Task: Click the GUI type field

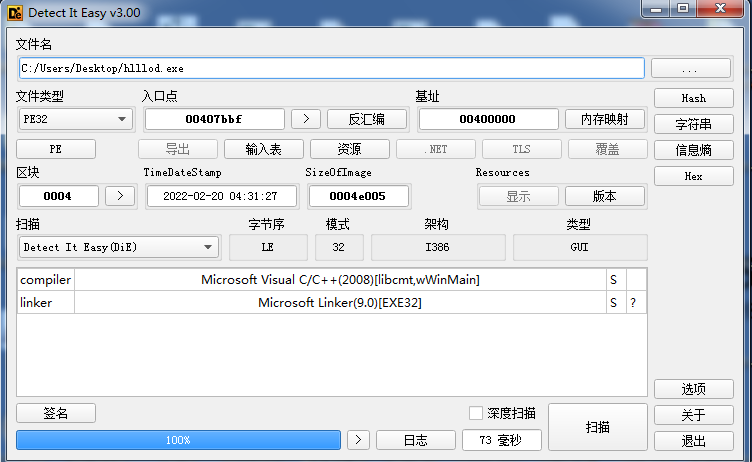Action: tap(580, 247)
